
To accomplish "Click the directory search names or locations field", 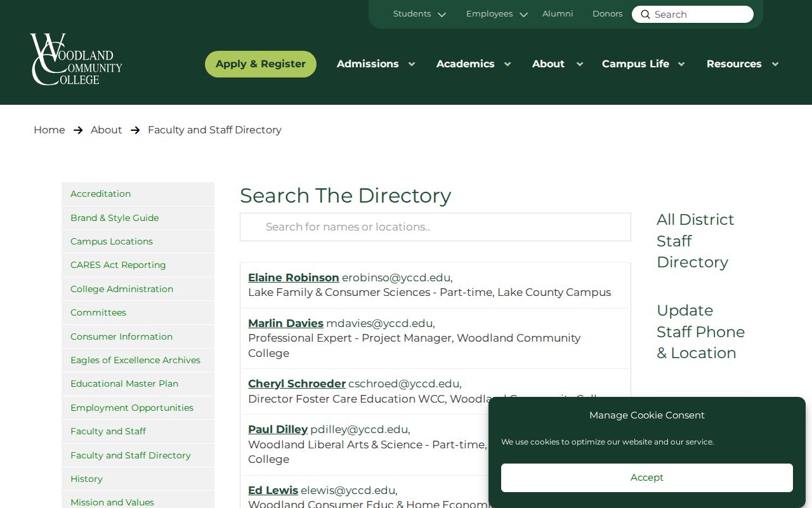I will [x=435, y=227].
